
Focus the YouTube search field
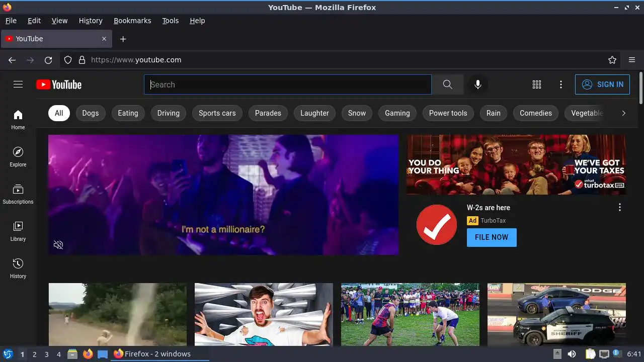pos(288,84)
